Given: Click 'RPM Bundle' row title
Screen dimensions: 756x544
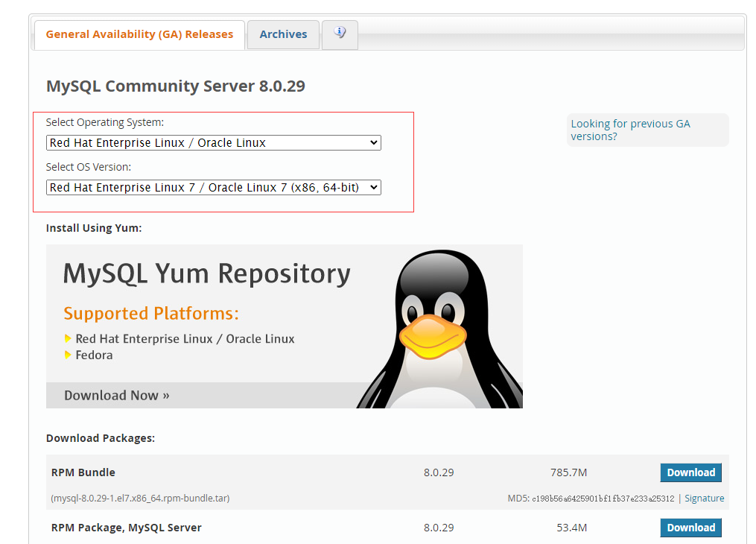Looking at the screenshot, I should tap(83, 472).
